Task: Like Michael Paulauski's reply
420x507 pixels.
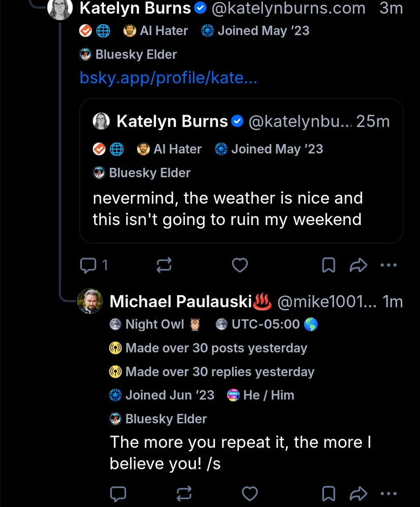Action: [249, 493]
